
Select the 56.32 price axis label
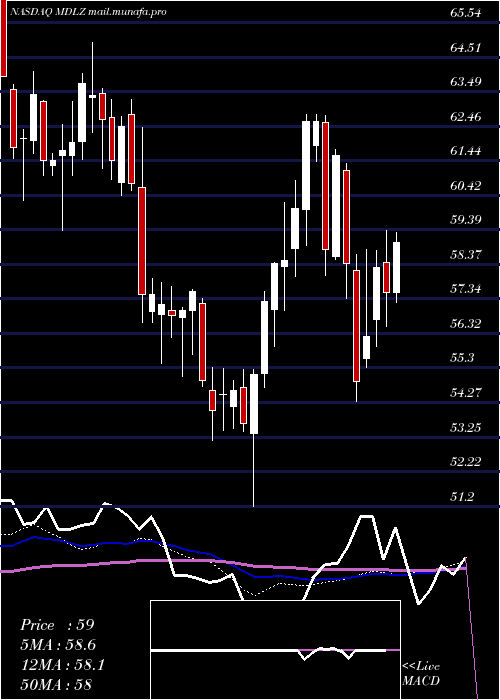pyautogui.click(x=466, y=324)
